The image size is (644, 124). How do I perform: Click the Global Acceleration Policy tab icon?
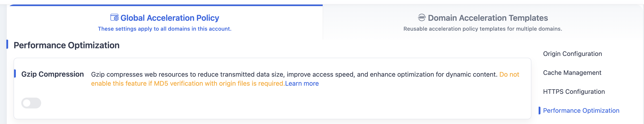coord(114,17)
